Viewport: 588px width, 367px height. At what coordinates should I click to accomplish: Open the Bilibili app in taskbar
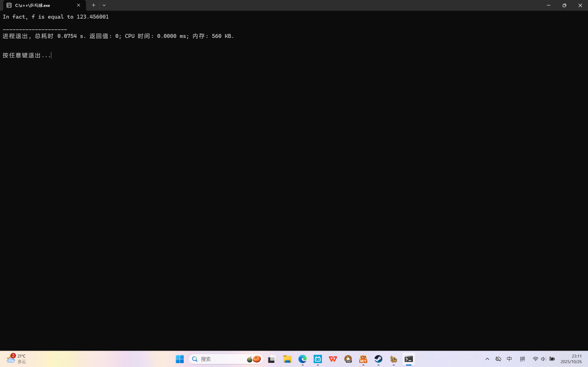tap(318, 359)
